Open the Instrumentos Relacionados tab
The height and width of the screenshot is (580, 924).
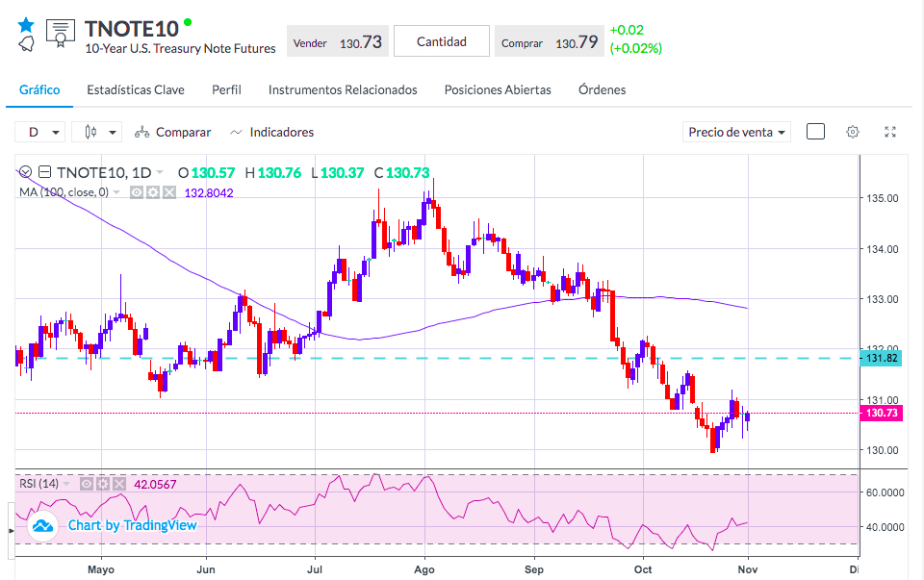click(343, 90)
